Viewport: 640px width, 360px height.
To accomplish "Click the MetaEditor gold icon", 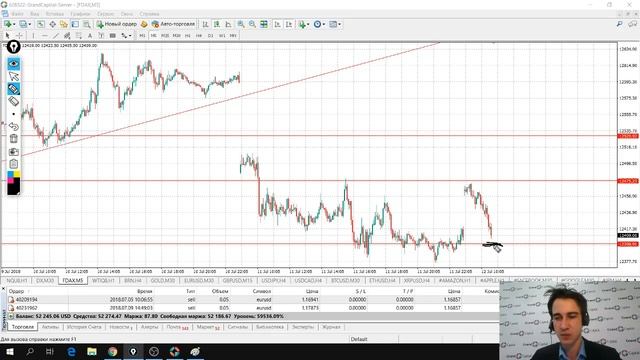I will coord(144,24).
